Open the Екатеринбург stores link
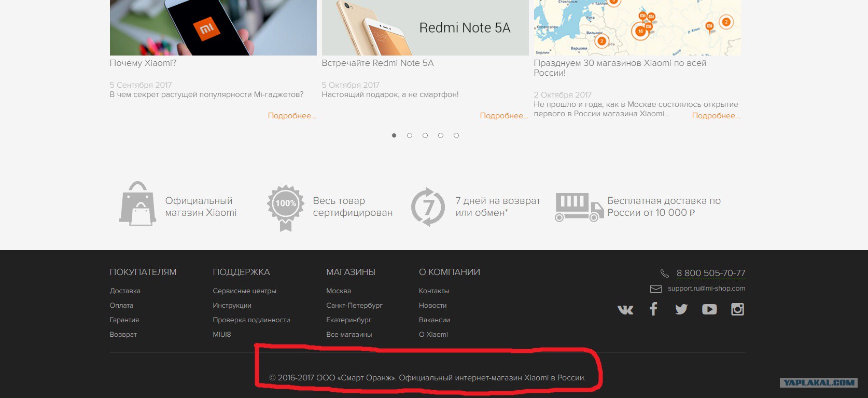This screenshot has height=398, width=868. [x=349, y=320]
